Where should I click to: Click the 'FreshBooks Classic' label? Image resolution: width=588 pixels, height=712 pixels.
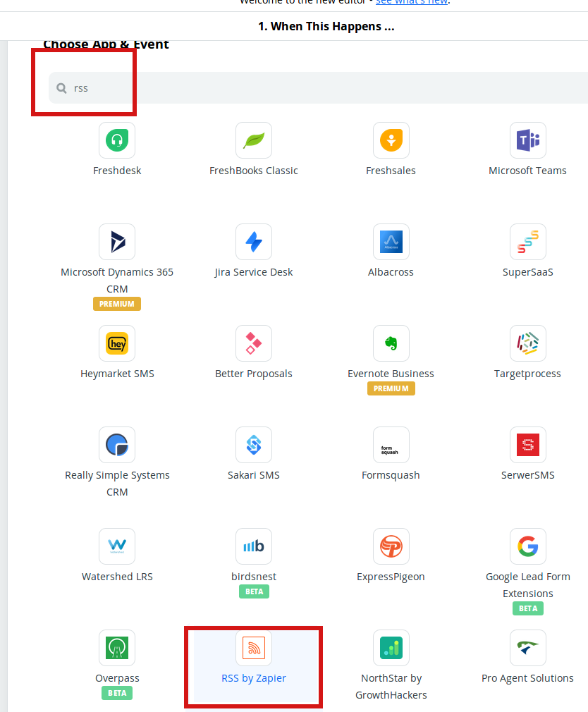coord(254,171)
